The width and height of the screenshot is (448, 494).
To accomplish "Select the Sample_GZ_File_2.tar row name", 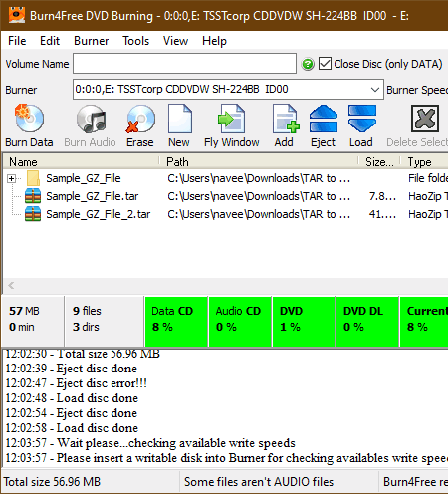I will (99, 214).
